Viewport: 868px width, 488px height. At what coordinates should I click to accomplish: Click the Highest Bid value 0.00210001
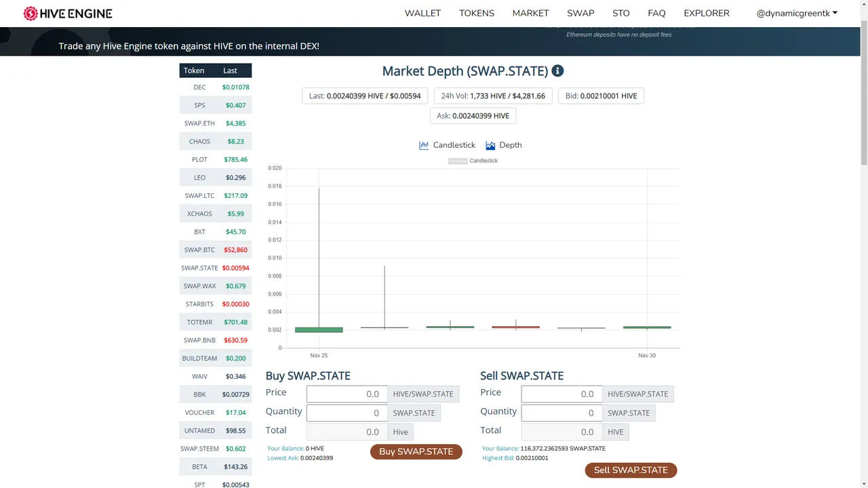[x=532, y=458]
